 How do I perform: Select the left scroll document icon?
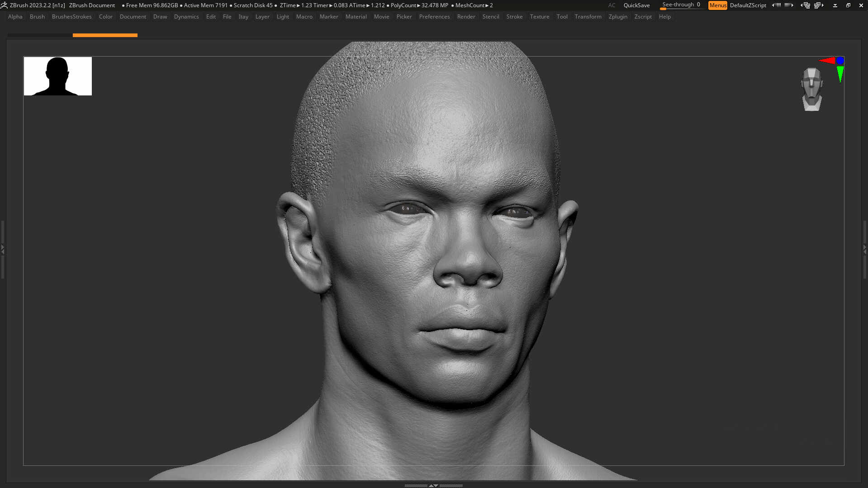(x=775, y=5)
